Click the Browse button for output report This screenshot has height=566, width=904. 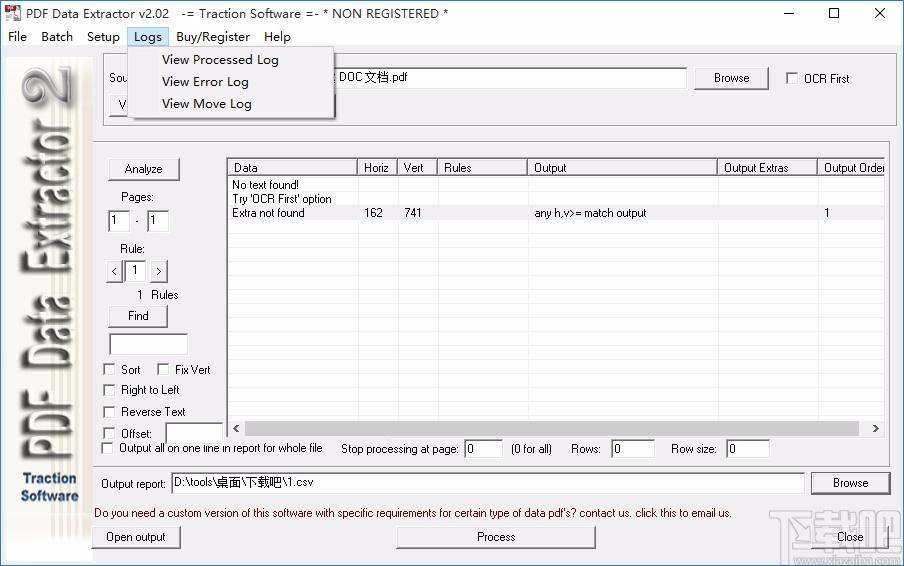pos(850,483)
